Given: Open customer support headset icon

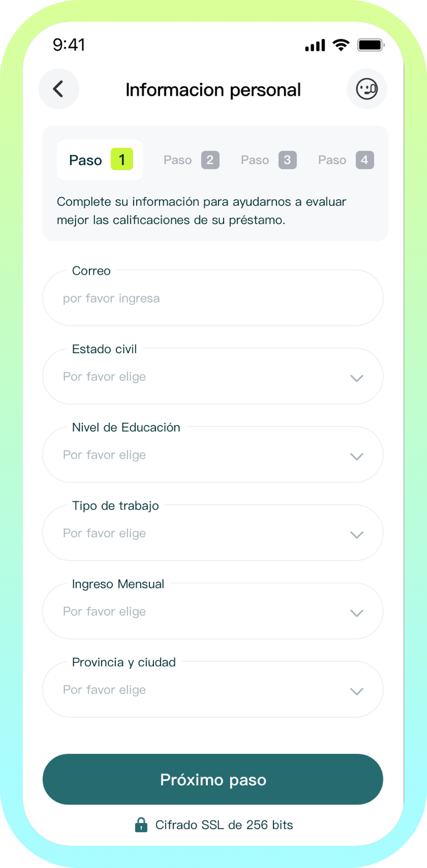Looking at the screenshot, I should (x=367, y=88).
